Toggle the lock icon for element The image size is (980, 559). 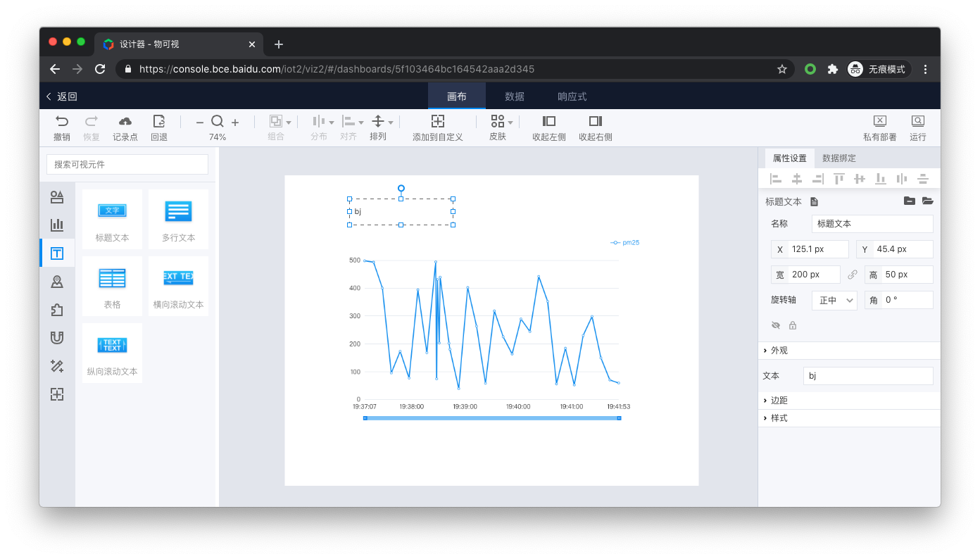(793, 325)
